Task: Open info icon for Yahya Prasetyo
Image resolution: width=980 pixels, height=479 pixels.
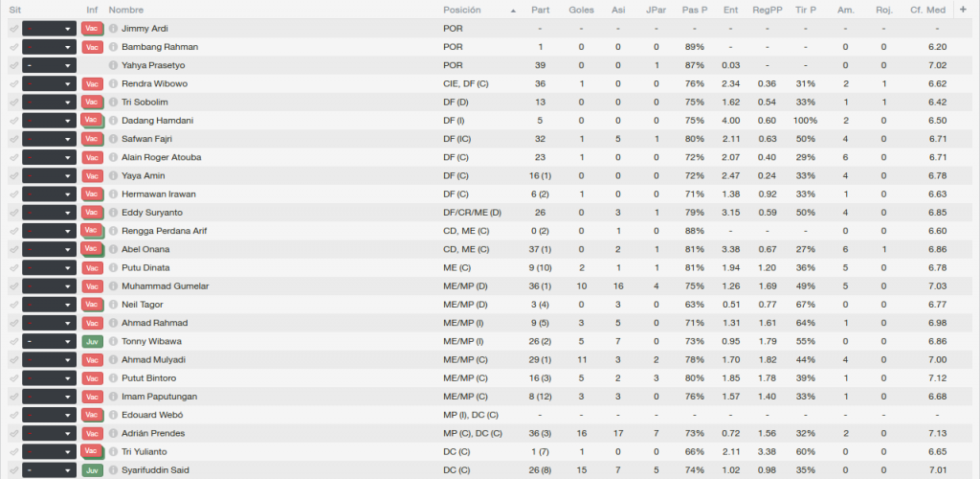Action: [x=113, y=66]
